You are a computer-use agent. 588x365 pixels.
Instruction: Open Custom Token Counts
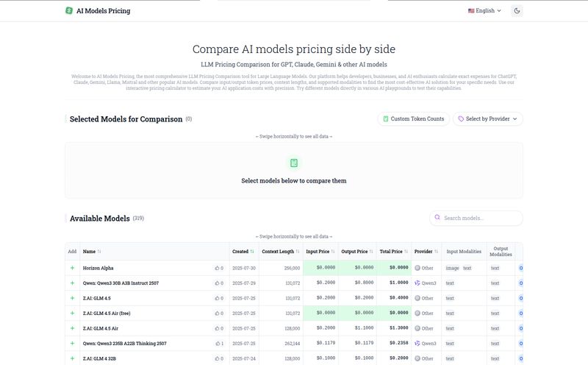pyautogui.click(x=413, y=118)
